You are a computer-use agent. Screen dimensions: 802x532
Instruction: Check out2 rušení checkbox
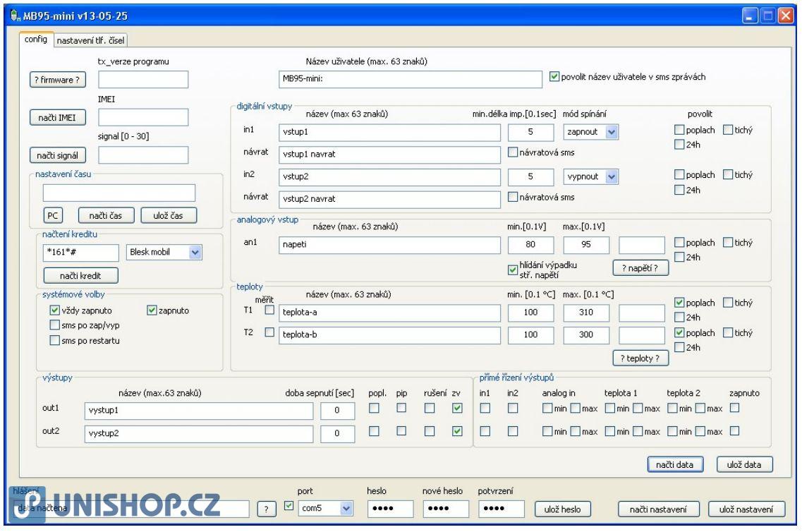(430, 430)
